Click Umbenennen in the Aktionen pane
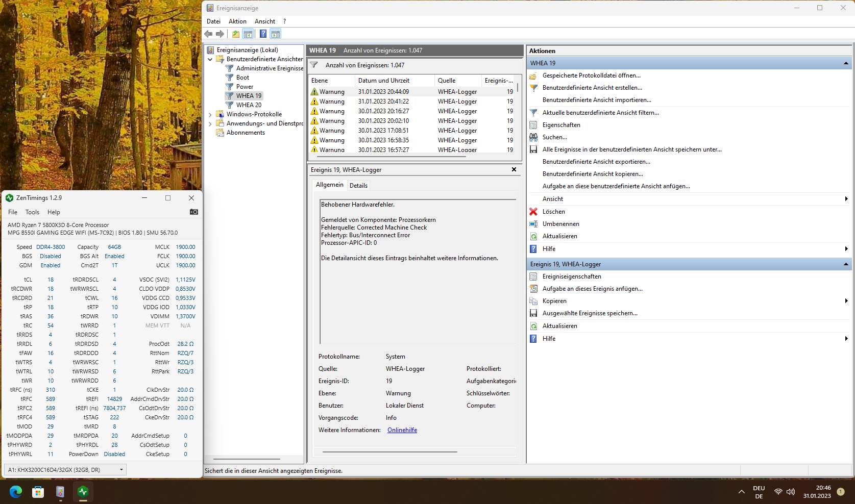This screenshot has width=855, height=504. pos(560,224)
